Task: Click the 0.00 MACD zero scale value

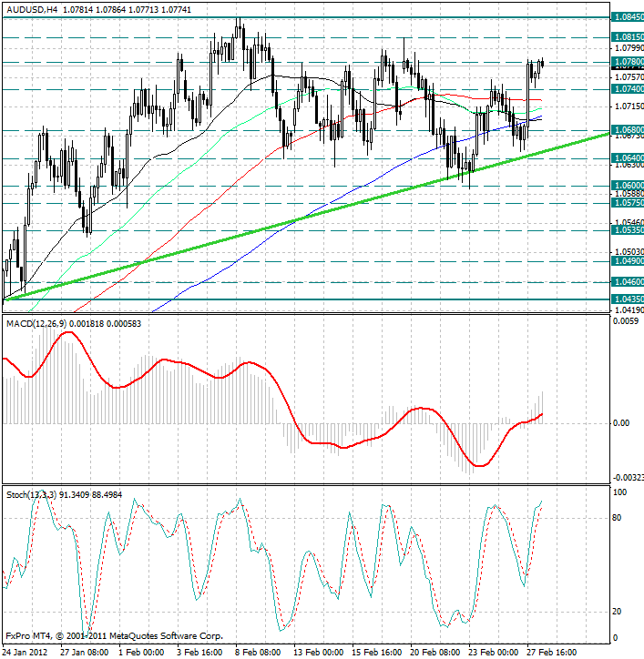Action: click(622, 423)
